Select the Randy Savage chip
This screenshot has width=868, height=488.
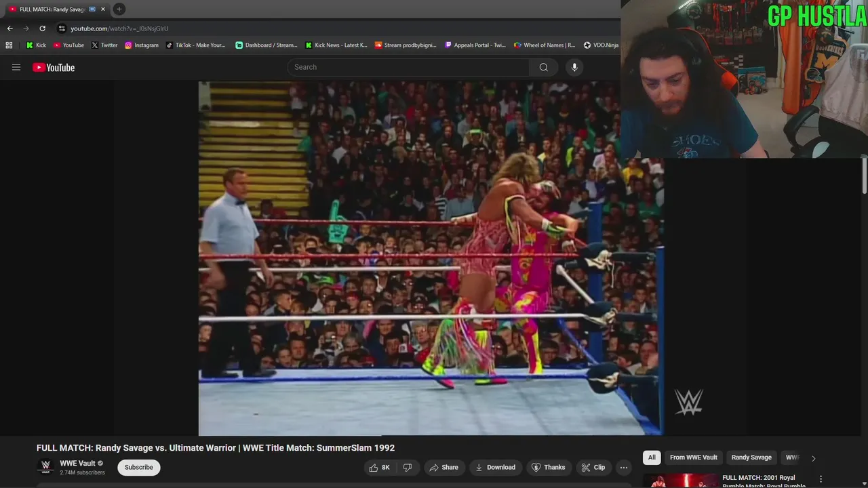click(751, 457)
